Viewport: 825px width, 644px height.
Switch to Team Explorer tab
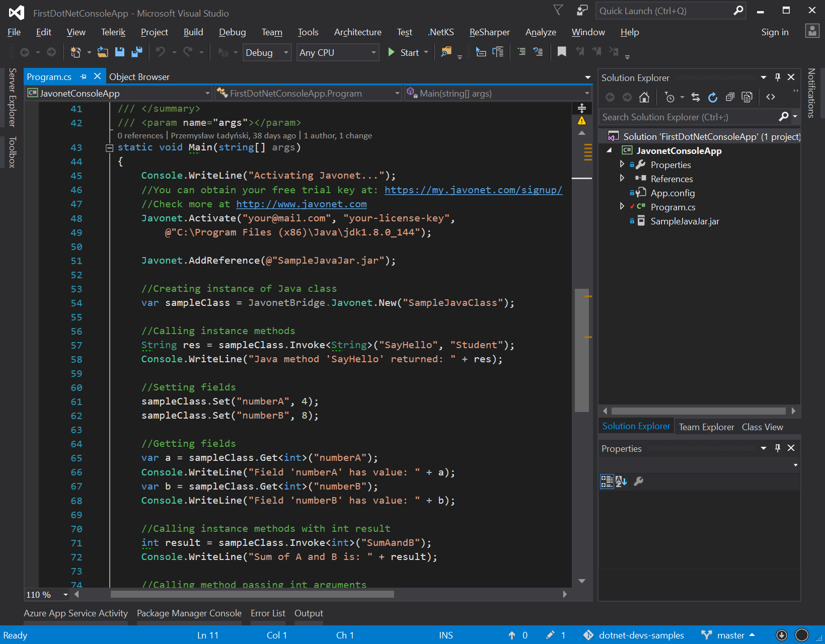(706, 427)
